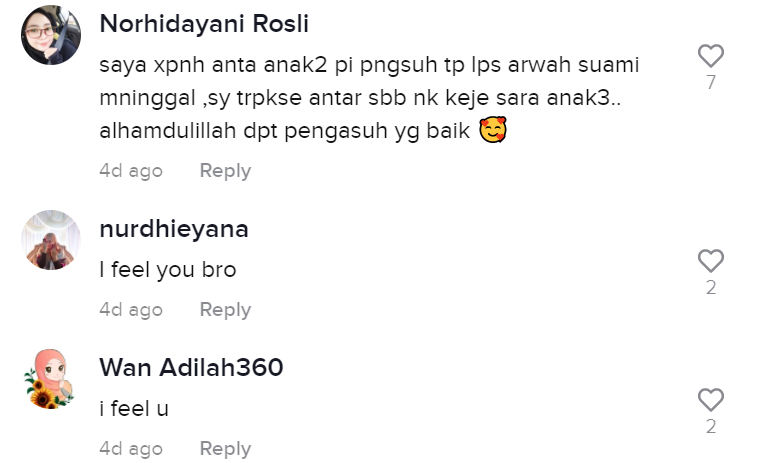Open nurdhieyana's profile avatar

coord(51,240)
